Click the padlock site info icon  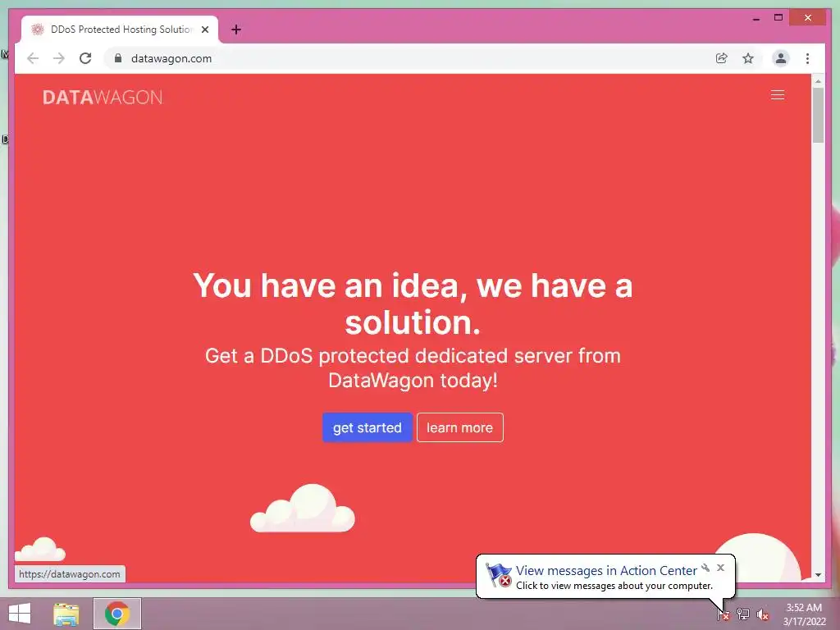point(118,58)
